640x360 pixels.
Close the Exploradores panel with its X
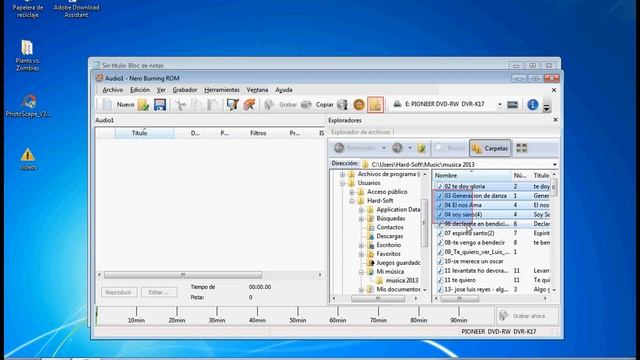pos(555,120)
